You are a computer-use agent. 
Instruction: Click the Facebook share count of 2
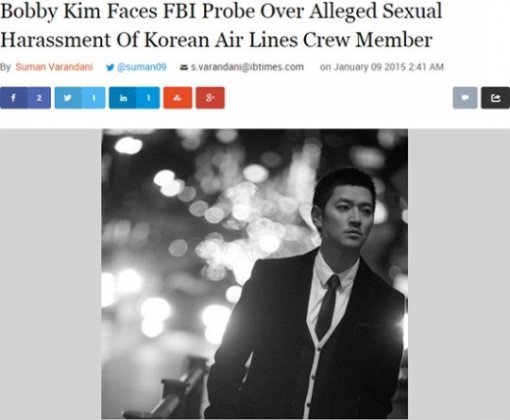[x=39, y=98]
